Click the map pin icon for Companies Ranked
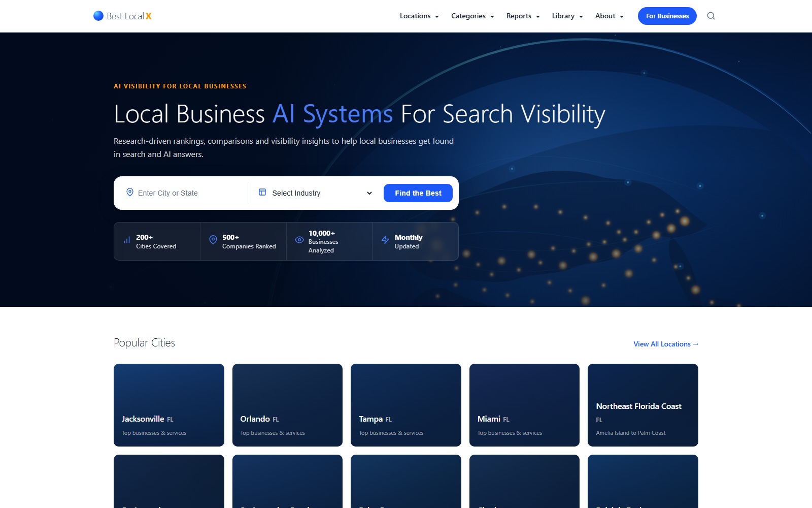Screen dimensions: 812x508 point(213,240)
